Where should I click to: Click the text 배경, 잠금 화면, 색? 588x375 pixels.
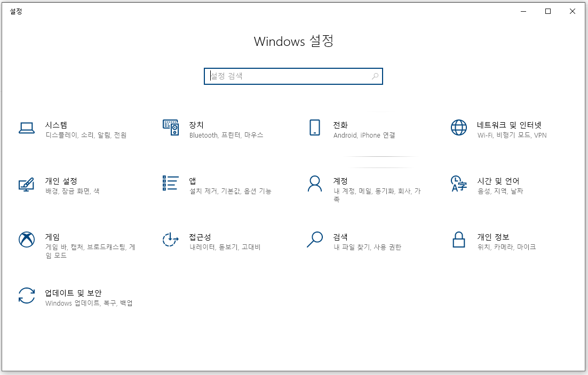pos(73,191)
